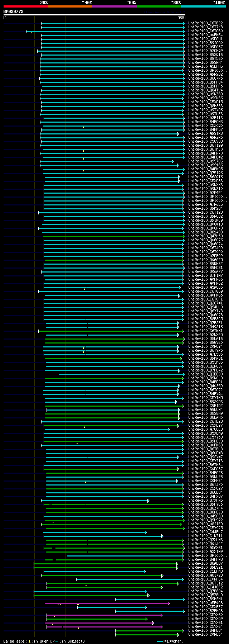Image resolution: width=229 pixels, height=644 pixels.
Task: Select the UniRef100_Q4ZH50 label
Action: click(x=205, y=236)
